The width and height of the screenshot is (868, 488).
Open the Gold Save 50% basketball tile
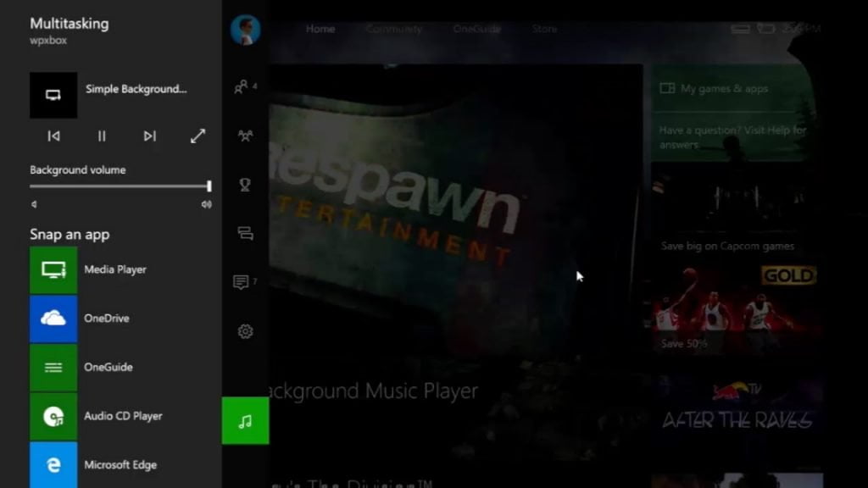click(737, 308)
